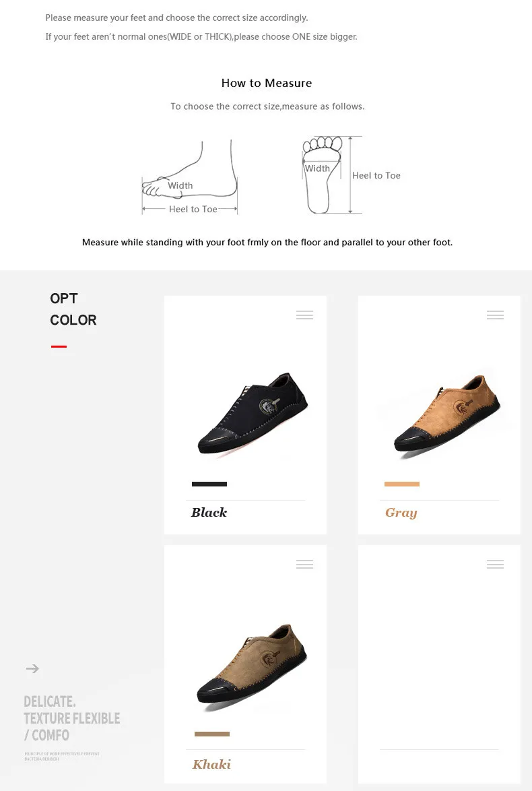Click the hamburger icon on the Gray shoe card
Screen dimensions: 532x791
click(x=495, y=315)
